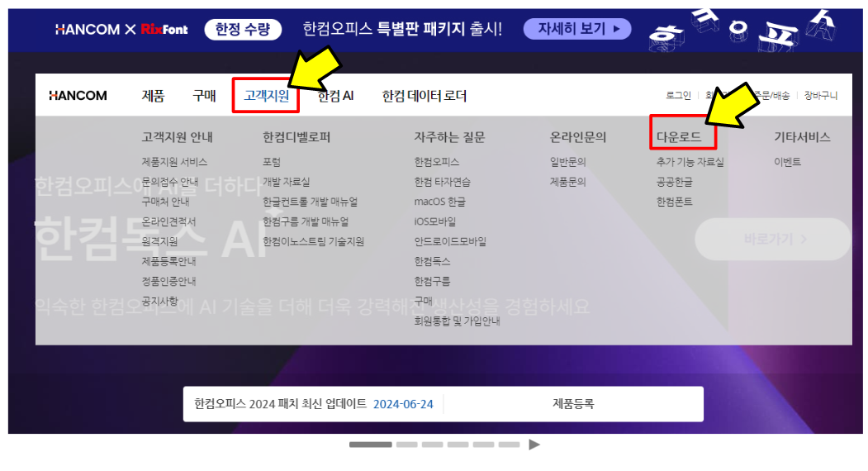
Task: Select 원격지원 link
Action: [x=160, y=241]
